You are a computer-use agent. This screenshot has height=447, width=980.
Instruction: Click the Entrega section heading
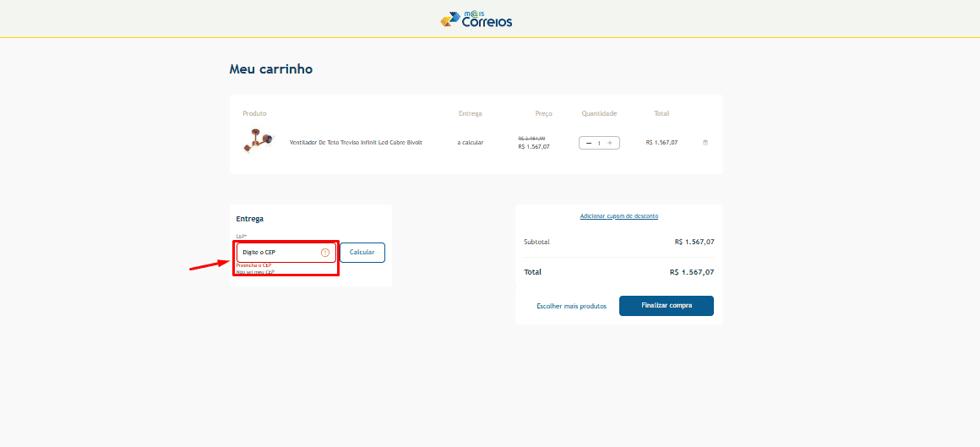tap(250, 219)
